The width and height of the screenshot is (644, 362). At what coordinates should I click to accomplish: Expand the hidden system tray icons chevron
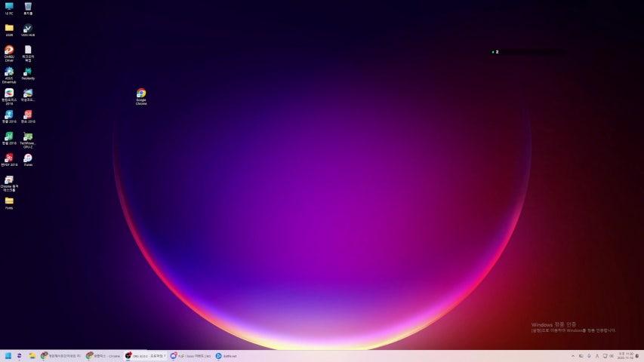(572, 356)
